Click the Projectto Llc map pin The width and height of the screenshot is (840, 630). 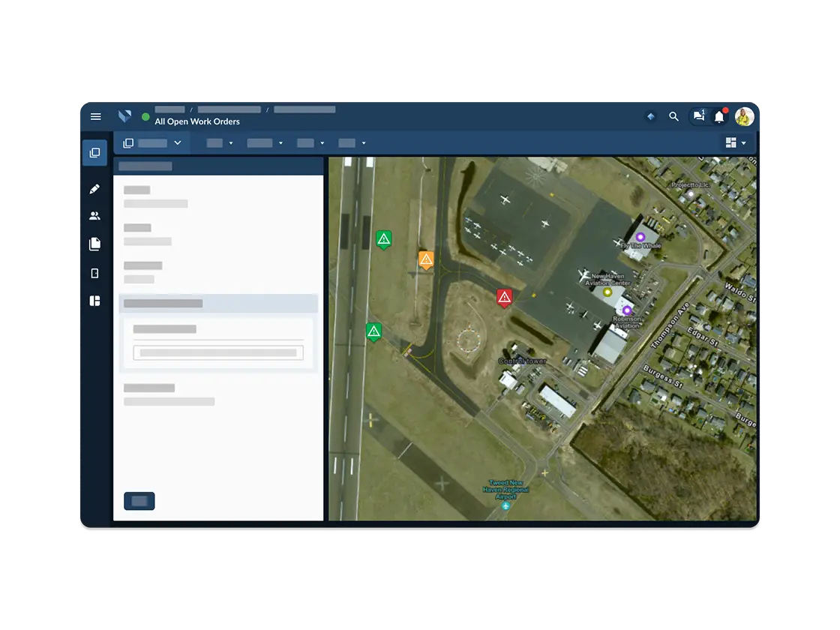click(691, 194)
